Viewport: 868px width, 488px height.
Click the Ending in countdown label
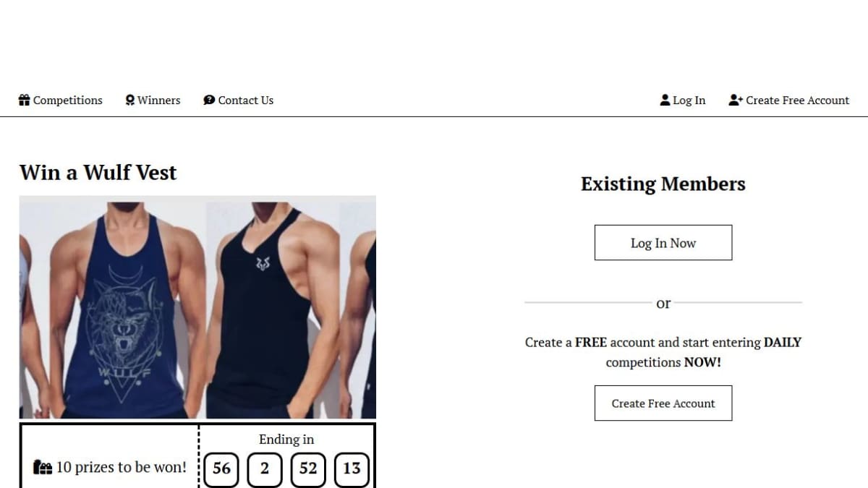coord(286,439)
